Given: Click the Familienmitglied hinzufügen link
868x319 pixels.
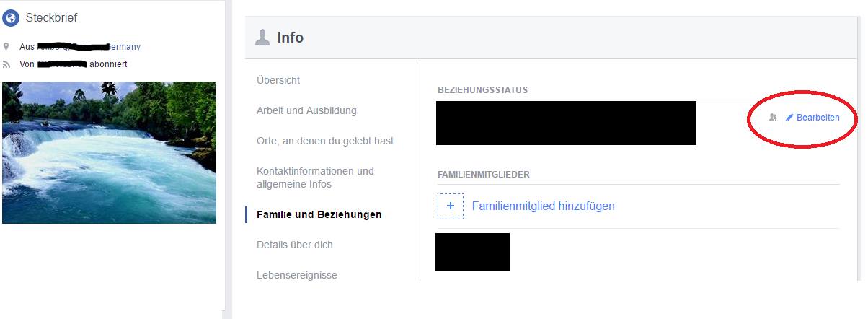Looking at the screenshot, I should [543, 206].
